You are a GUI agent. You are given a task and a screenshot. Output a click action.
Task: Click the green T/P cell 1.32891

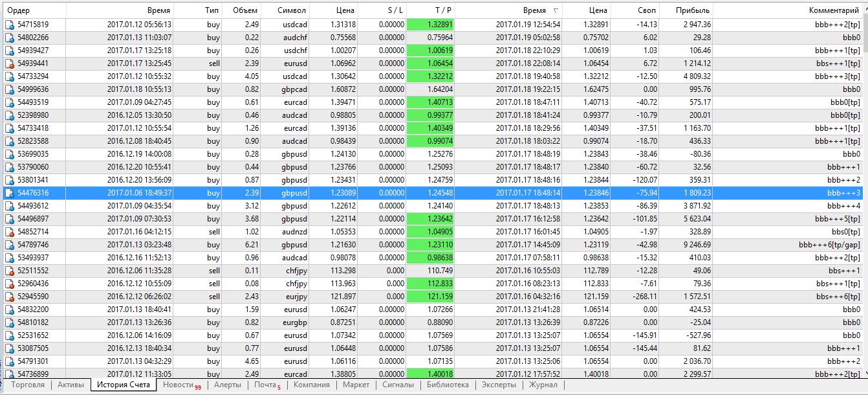point(431,25)
